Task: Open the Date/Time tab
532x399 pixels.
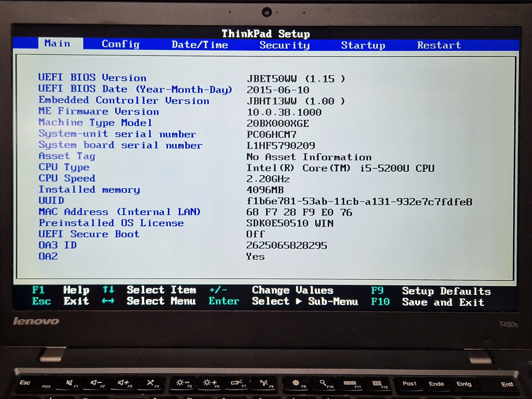Action: coord(200,45)
